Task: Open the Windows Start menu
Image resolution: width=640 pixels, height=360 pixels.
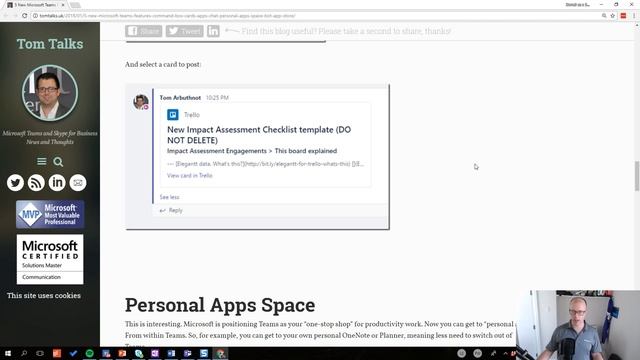Action: click(x=8, y=353)
